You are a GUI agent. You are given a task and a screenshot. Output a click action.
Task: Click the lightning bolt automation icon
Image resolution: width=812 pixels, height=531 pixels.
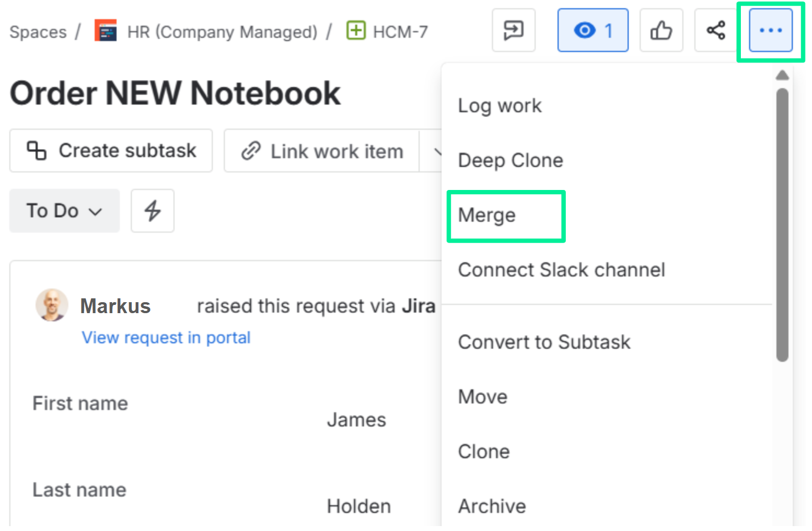click(152, 211)
